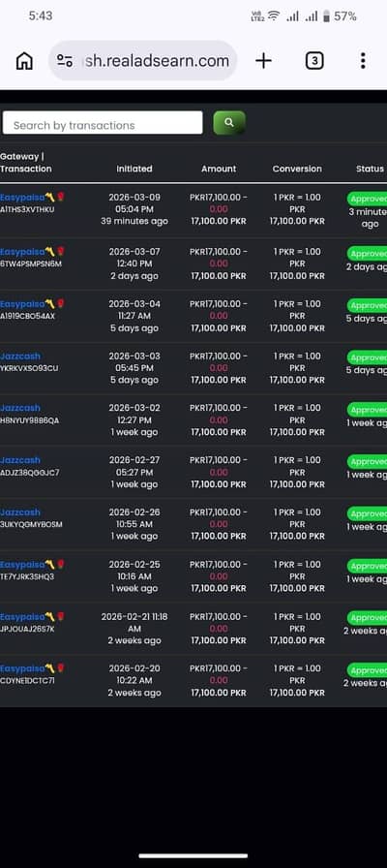Screen dimensions: 387x868
Task: Focus the Search by transactions field
Action: (x=103, y=123)
